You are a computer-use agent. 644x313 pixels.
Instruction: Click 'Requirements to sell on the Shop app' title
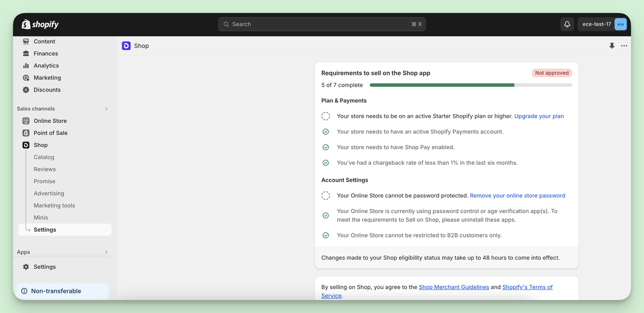pos(376,73)
